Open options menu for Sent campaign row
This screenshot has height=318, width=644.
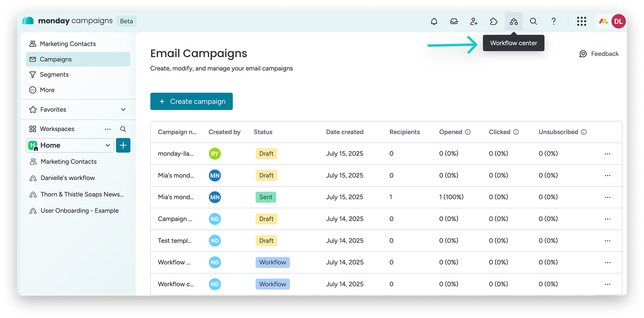(607, 197)
